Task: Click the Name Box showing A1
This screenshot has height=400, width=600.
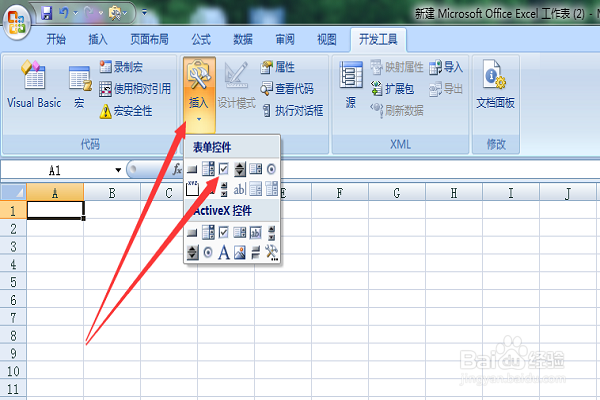Action: [x=55, y=170]
